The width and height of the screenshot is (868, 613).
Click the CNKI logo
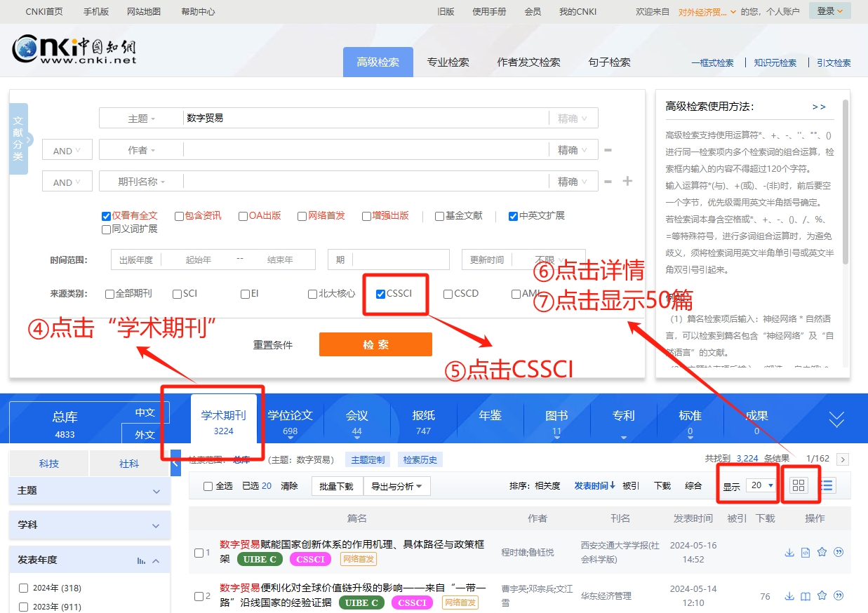[x=74, y=50]
